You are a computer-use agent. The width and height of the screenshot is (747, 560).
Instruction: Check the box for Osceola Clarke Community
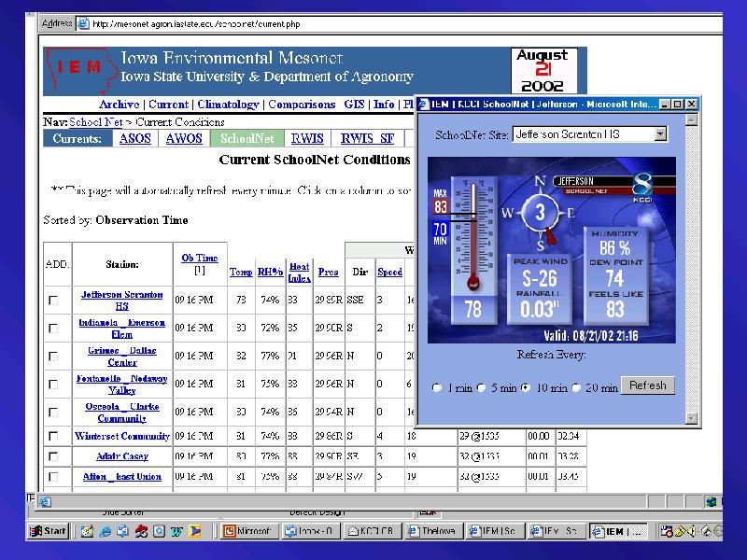pyautogui.click(x=53, y=412)
